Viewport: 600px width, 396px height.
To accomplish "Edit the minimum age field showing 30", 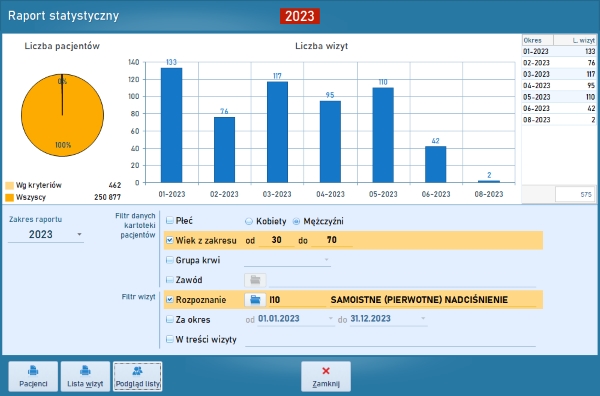I will [x=276, y=240].
